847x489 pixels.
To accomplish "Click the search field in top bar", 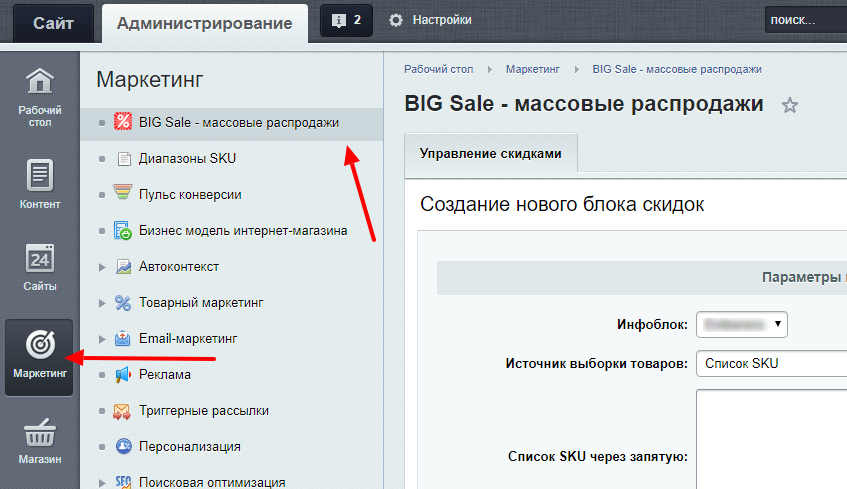I will coord(804,20).
